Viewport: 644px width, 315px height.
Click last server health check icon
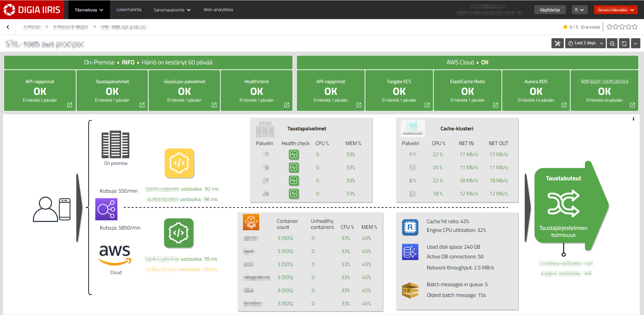(294, 194)
